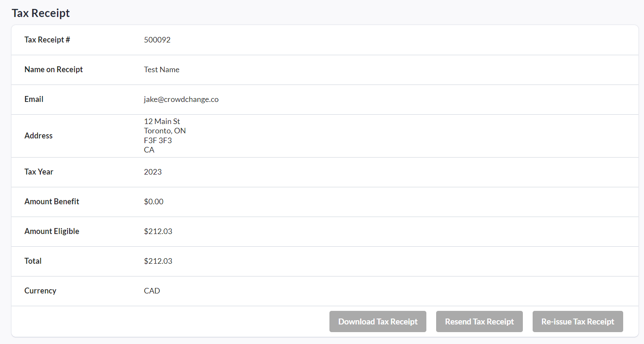Screen dimensions: 644x344
Task: Click the Download Tax Receipt button
Action: click(x=377, y=321)
